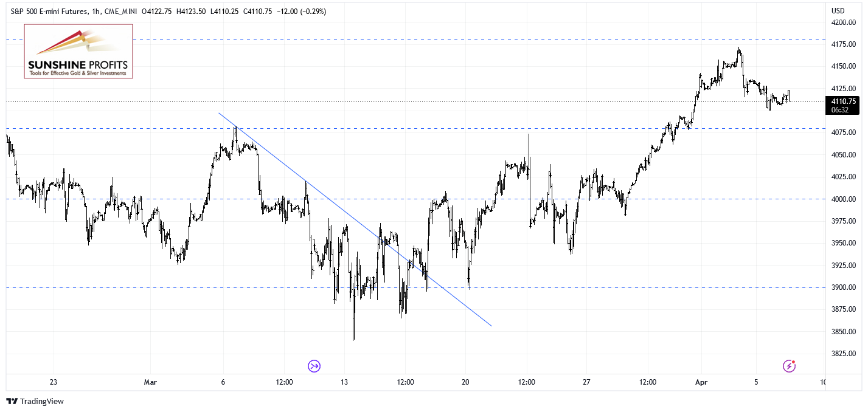Open the TradingView logo link

(35, 402)
